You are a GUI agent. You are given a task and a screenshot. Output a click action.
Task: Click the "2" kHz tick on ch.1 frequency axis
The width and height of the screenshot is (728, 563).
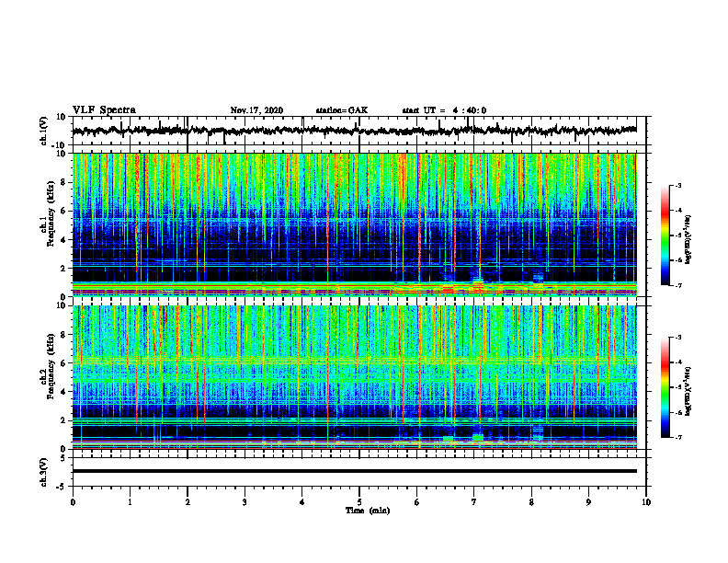pyautogui.click(x=63, y=269)
